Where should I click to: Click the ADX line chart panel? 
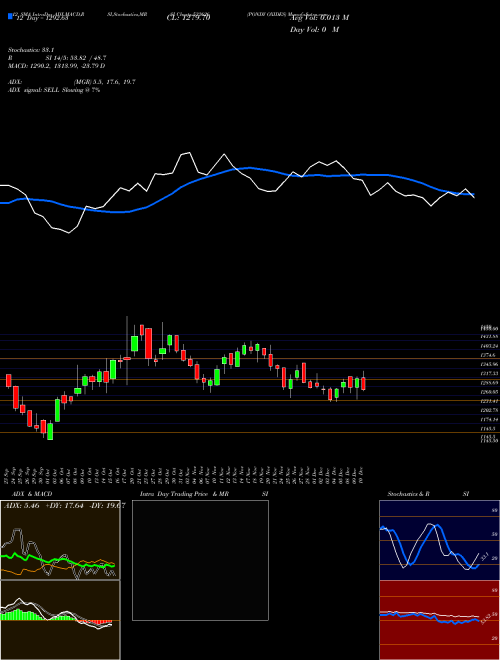tap(60, 540)
